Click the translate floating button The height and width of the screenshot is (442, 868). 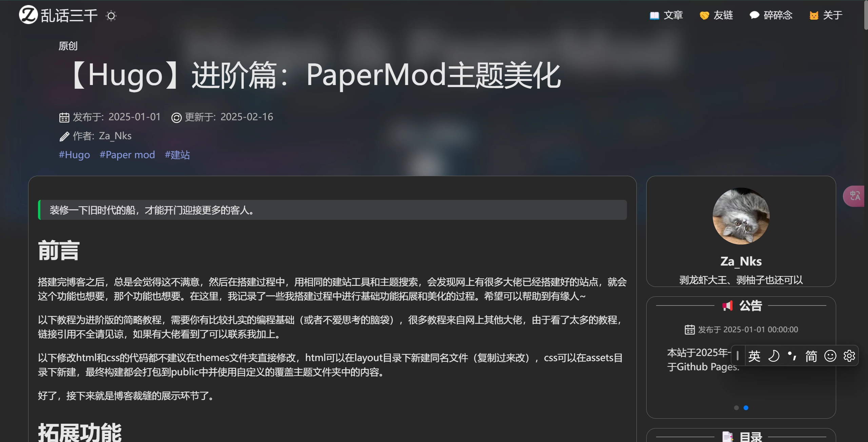click(x=854, y=196)
